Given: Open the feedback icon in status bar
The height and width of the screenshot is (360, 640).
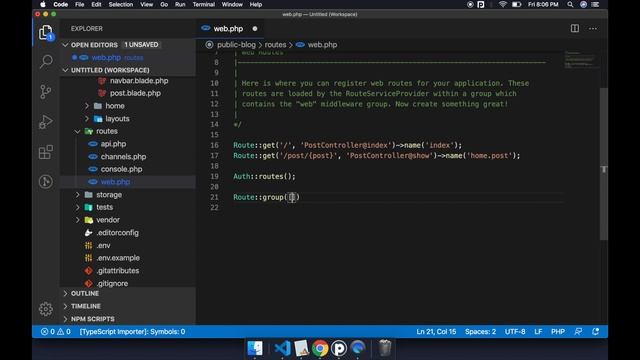Looking at the screenshot, I should pos(578,331).
